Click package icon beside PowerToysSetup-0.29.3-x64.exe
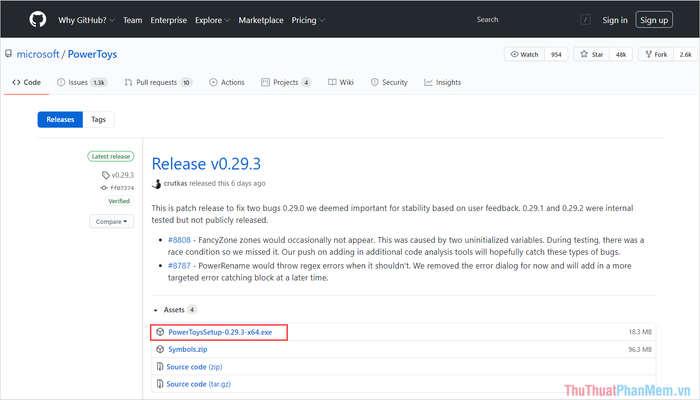Viewport: 700px width, 400px height. click(160, 332)
